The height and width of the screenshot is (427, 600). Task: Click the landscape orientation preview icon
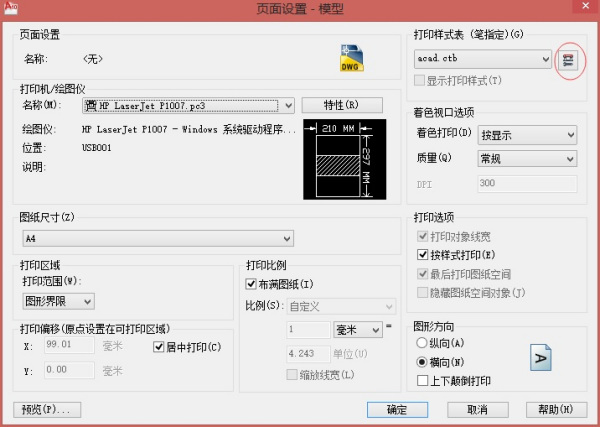(x=541, y=358)
